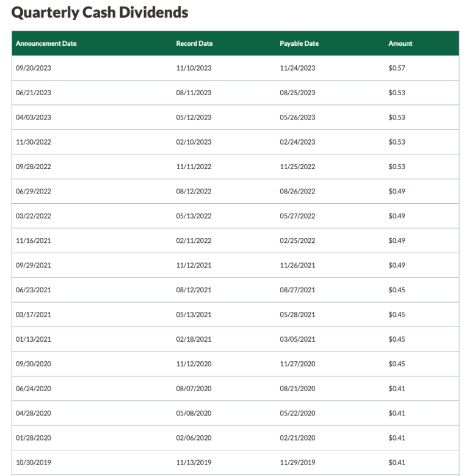
Task: Select payable date 08/26/2022
Action: coord(297,191)
